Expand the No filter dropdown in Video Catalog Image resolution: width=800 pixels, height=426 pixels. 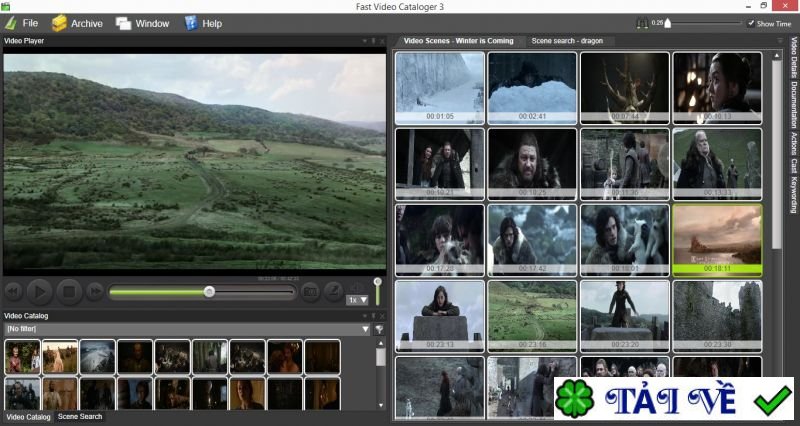[x=365, y=329]
